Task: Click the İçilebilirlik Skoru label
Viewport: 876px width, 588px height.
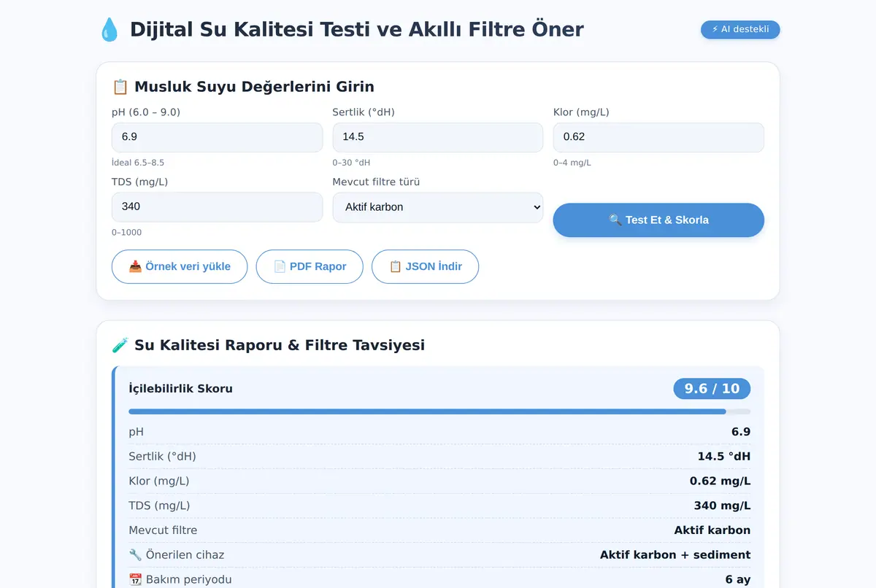Action: 181,389
